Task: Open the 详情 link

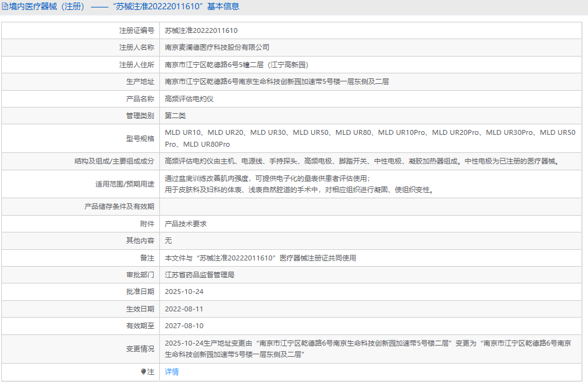Action: pos(172,372)
